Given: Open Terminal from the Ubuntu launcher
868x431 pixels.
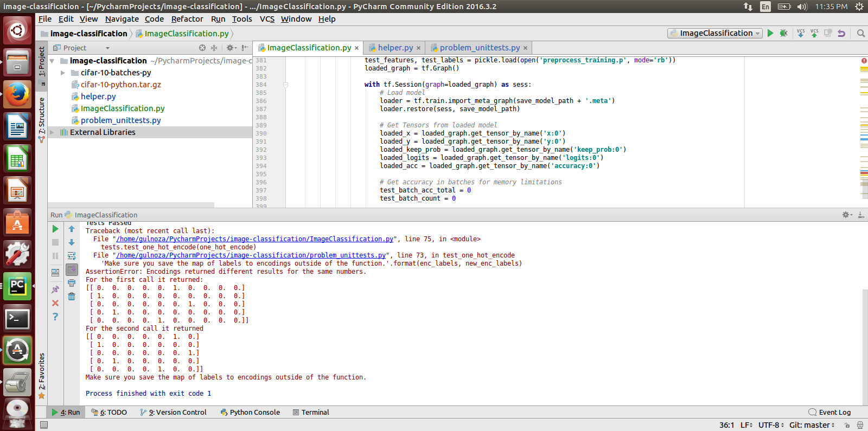Looking at the screenshot, I should click(x=17, y=319).
